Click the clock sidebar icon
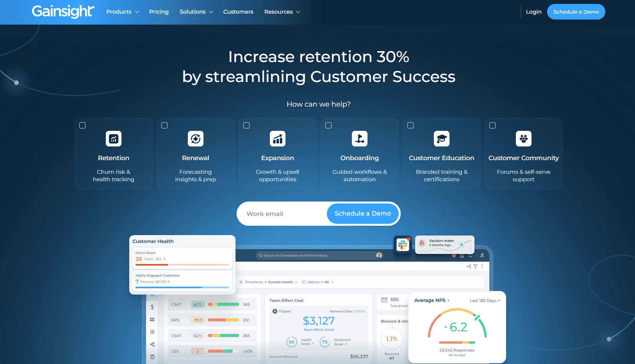Viewport: 635px width, 364px height. (x=152, y=332)
